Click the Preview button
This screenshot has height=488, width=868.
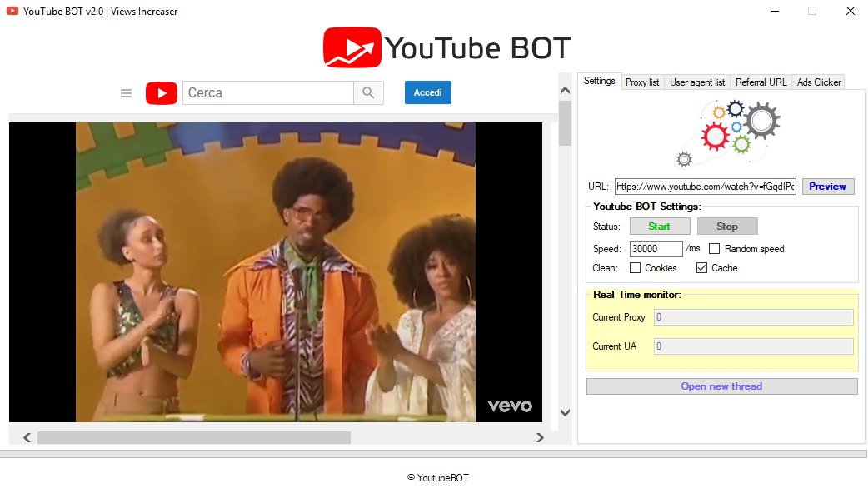(827, 187)
